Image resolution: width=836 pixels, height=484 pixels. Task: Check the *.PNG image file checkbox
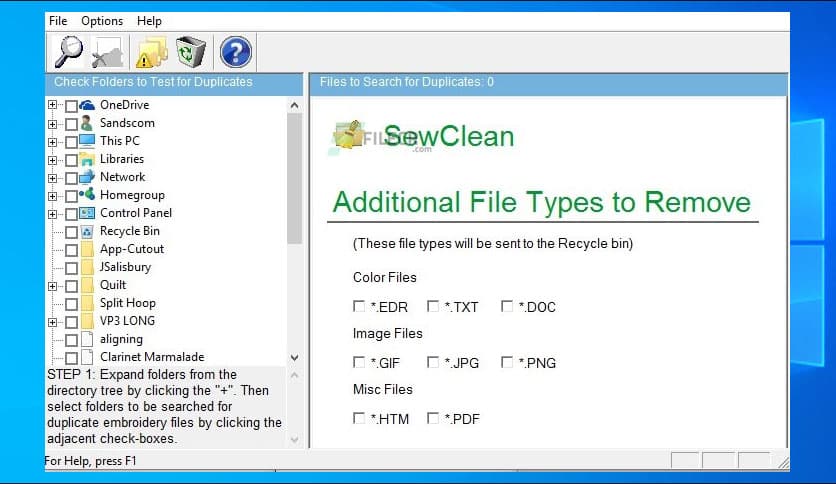click(x=507, y=362)
